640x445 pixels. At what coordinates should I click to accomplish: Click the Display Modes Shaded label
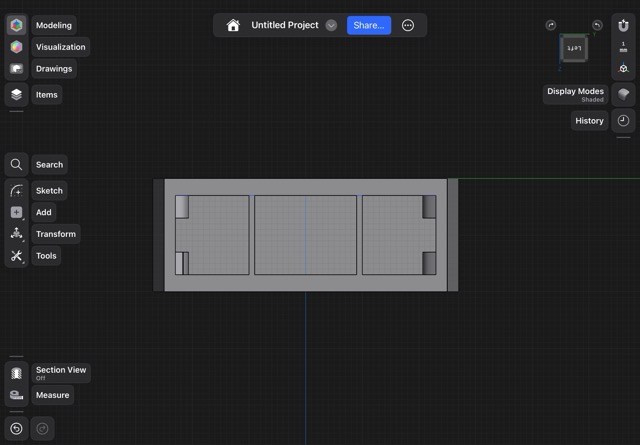click(575, 95)
